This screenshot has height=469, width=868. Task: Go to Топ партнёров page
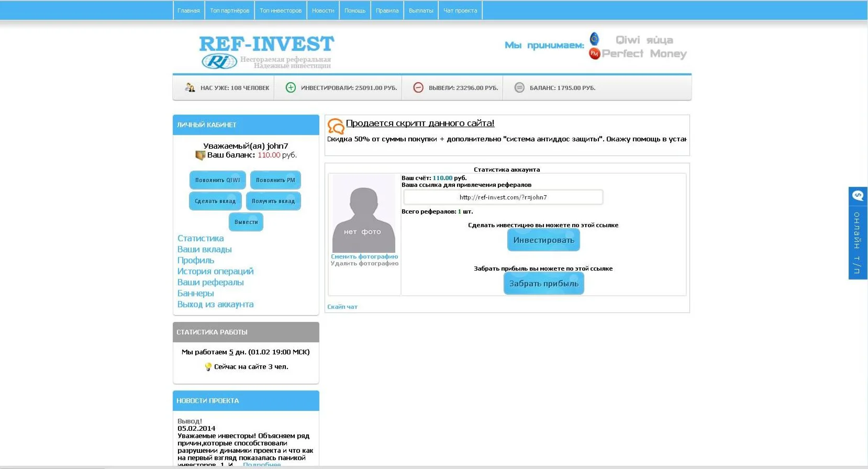[230, 10]
